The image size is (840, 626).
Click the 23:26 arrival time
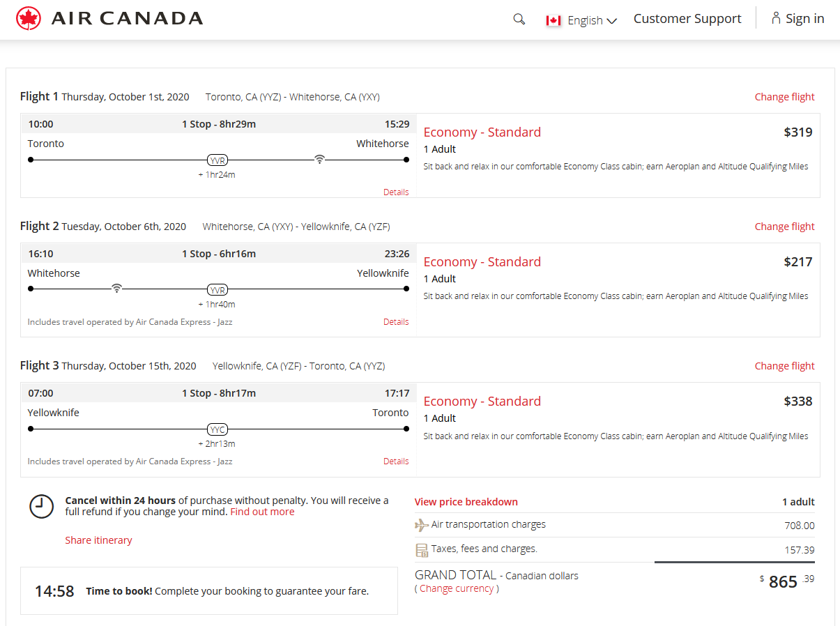(x=397, y=254)
